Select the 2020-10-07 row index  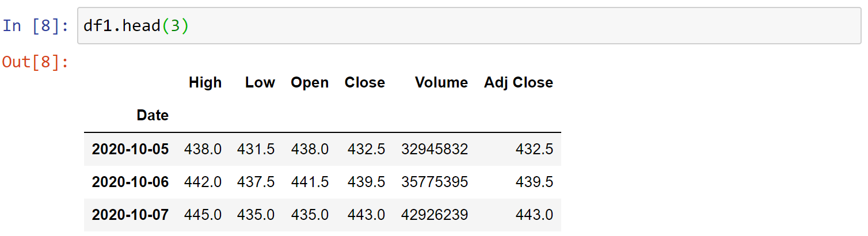point(130,215)
